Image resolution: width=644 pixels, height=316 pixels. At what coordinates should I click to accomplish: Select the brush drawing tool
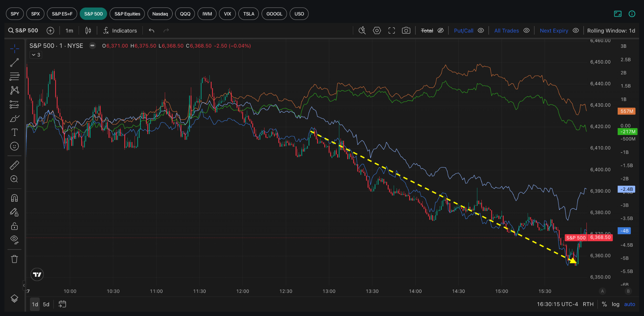(x=14, y=118)
